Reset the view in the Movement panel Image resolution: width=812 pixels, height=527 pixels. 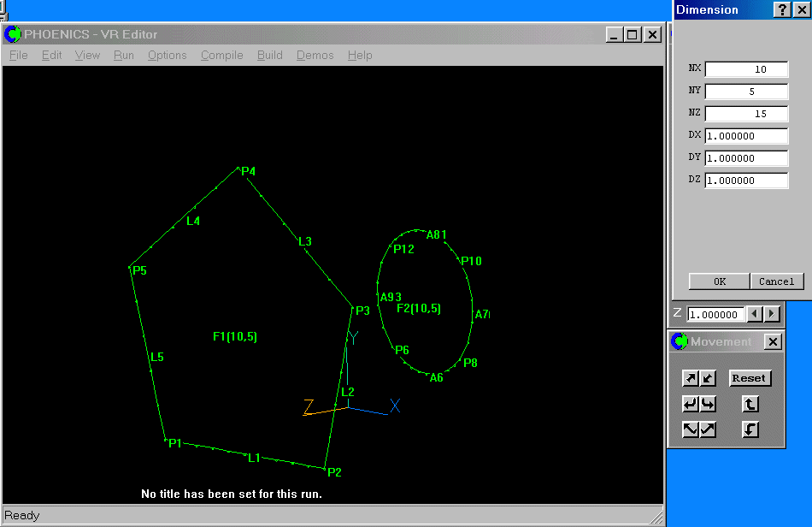pyautogui.click(x=749, y=378)
